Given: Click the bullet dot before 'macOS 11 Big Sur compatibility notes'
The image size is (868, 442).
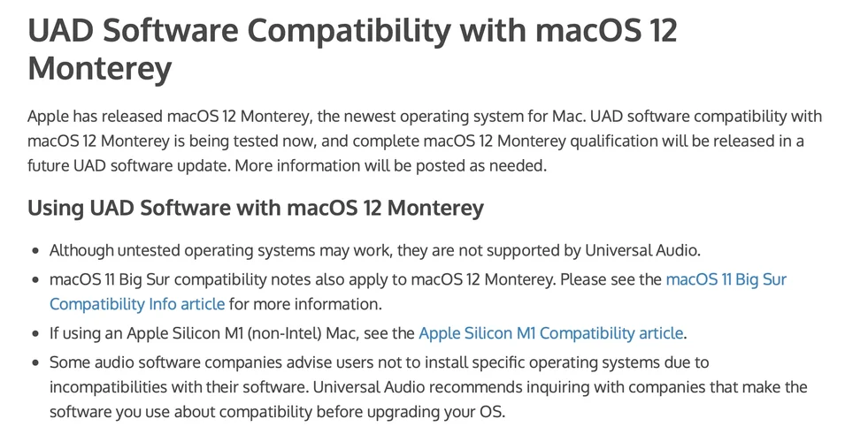Looking at the screenshot, I should 35,280.
